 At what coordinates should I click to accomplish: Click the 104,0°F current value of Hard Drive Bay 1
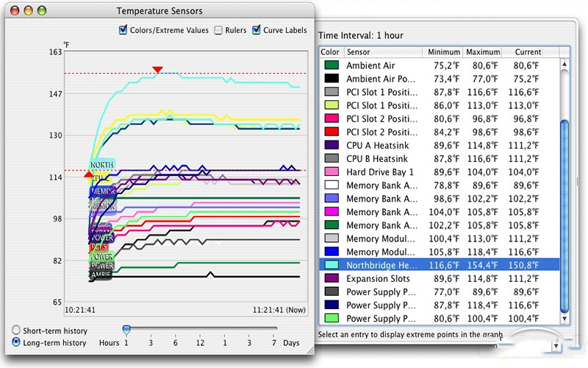tap(523, 172)
